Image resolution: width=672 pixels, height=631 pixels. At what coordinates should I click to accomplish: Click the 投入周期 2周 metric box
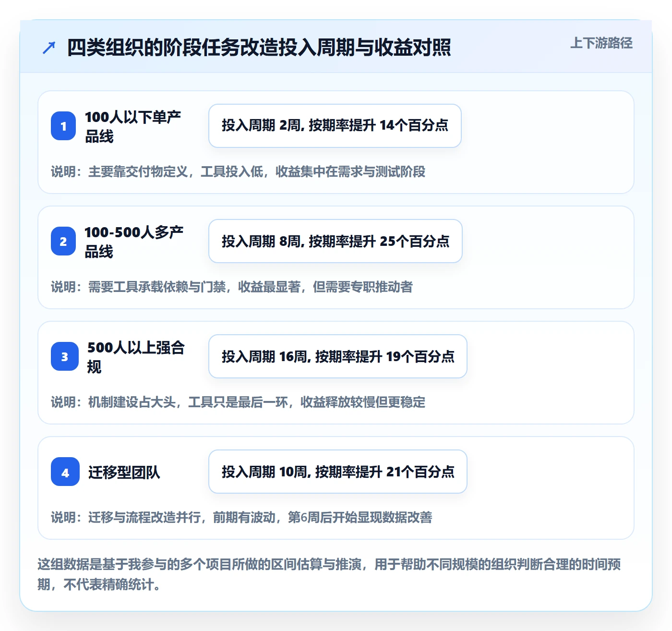(335, 126)
